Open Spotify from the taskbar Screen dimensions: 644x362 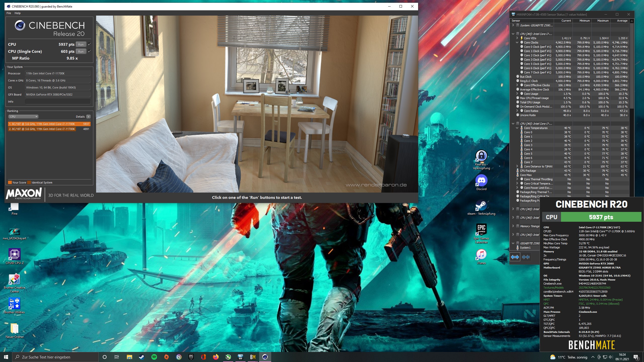pyautogui.click(x=154, y=357)
